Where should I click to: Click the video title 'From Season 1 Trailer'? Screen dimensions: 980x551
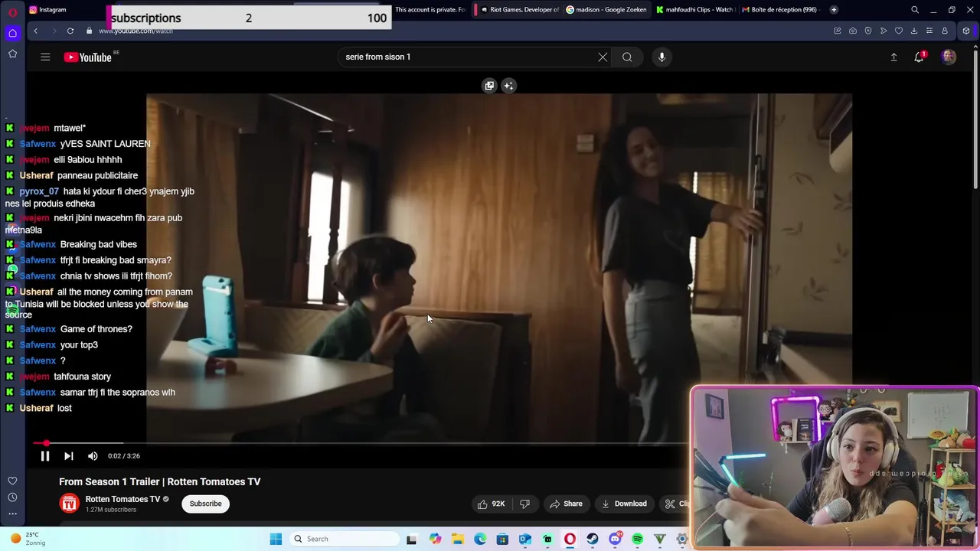(160, 481)
